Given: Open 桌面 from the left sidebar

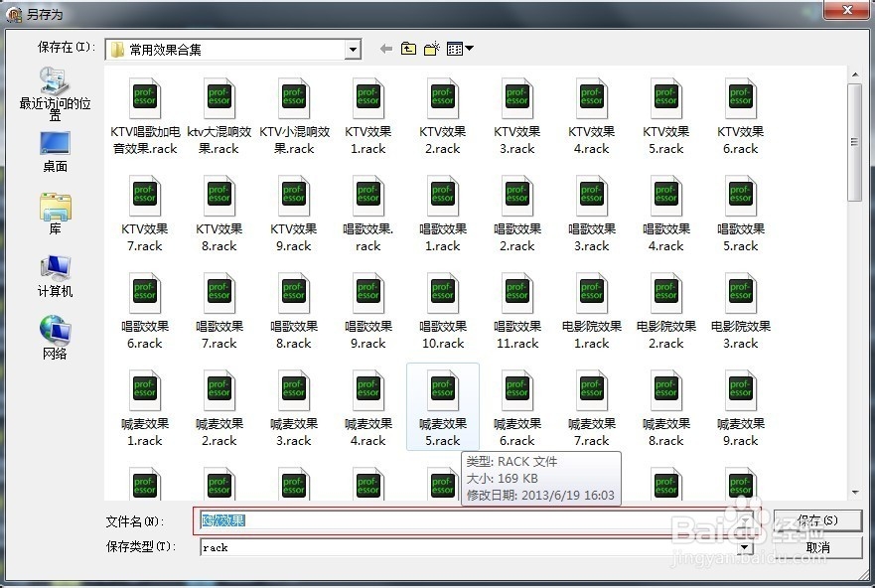Looking at the screenshot, I should 54,149.
